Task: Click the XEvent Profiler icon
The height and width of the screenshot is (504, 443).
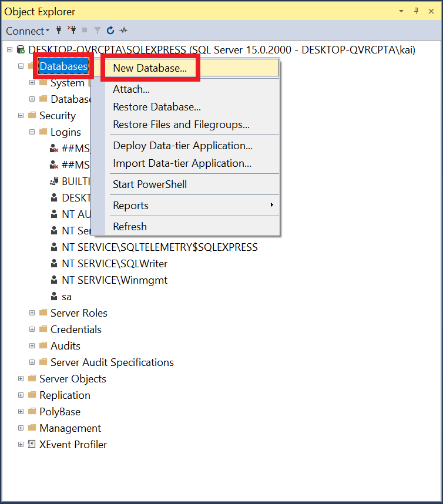Action: tap(32, 444)
